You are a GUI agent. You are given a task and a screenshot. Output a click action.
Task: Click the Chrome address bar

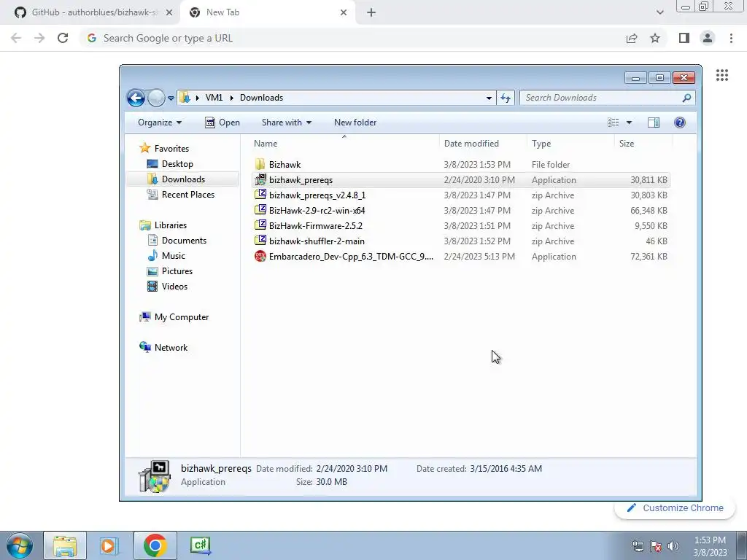(352, 38)
